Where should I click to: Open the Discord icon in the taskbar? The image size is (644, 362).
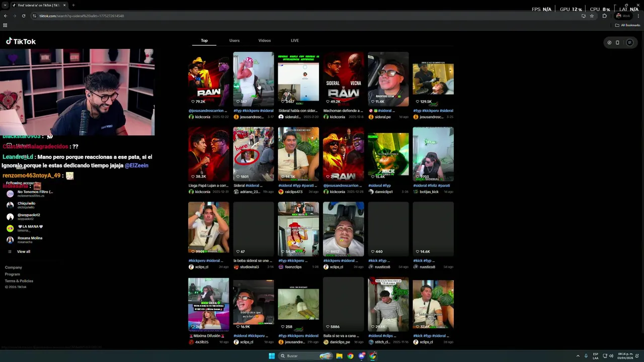(x=362, y=356)
